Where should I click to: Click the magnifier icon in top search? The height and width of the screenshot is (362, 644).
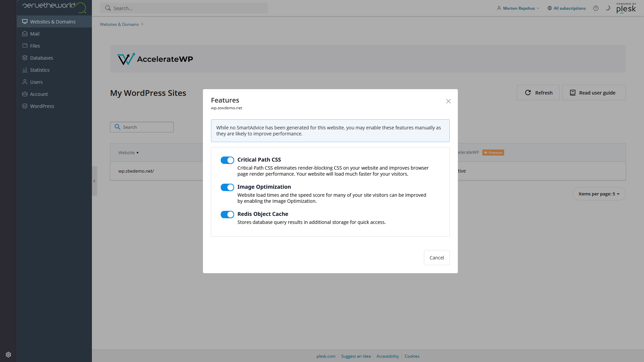point(108,8)
